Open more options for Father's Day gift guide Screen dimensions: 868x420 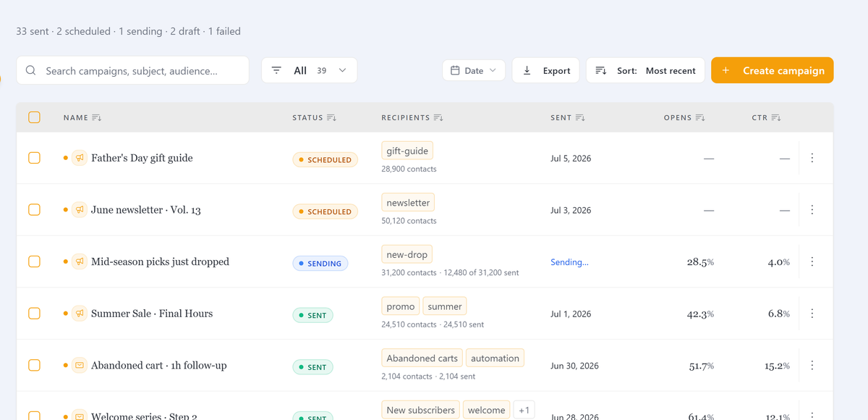812,158
